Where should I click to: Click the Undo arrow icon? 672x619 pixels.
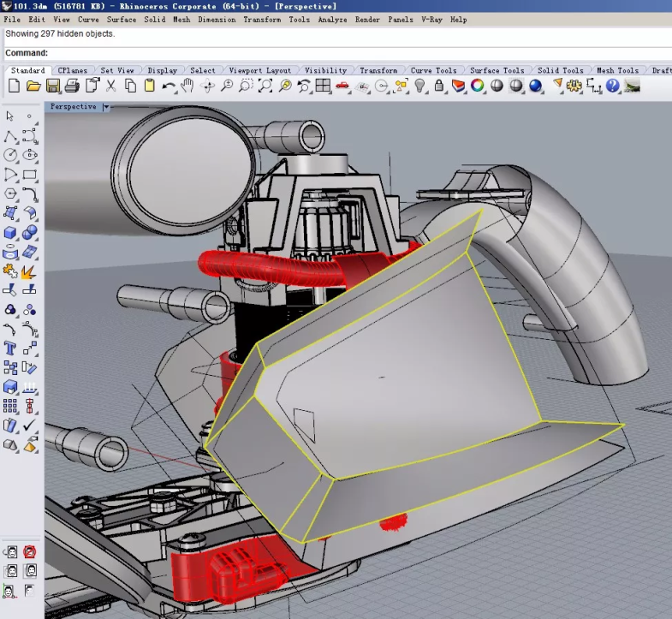[169, 86]
